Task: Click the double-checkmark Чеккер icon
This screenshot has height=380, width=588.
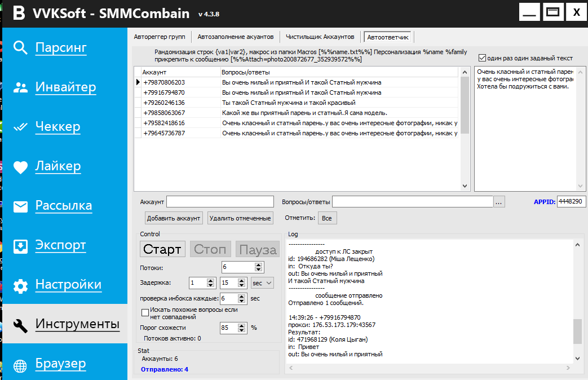Action: point(21,127)
